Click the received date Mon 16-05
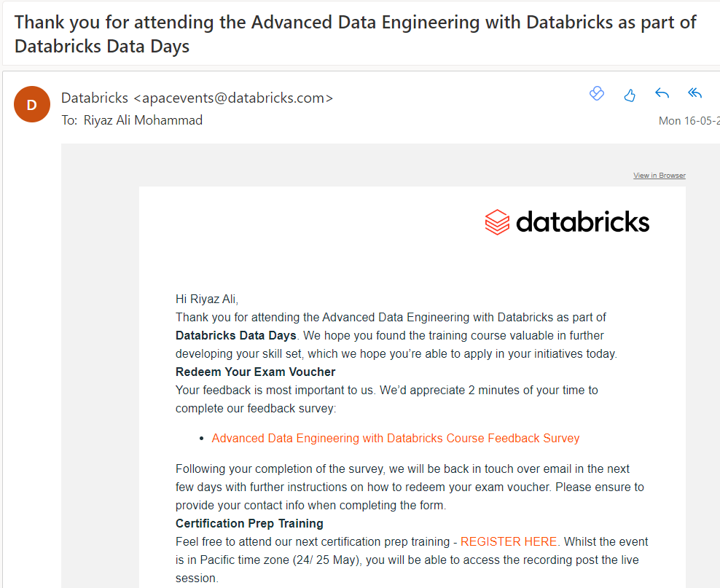The width and height of the screenshot is (720, 588). [x=688, y=121]
